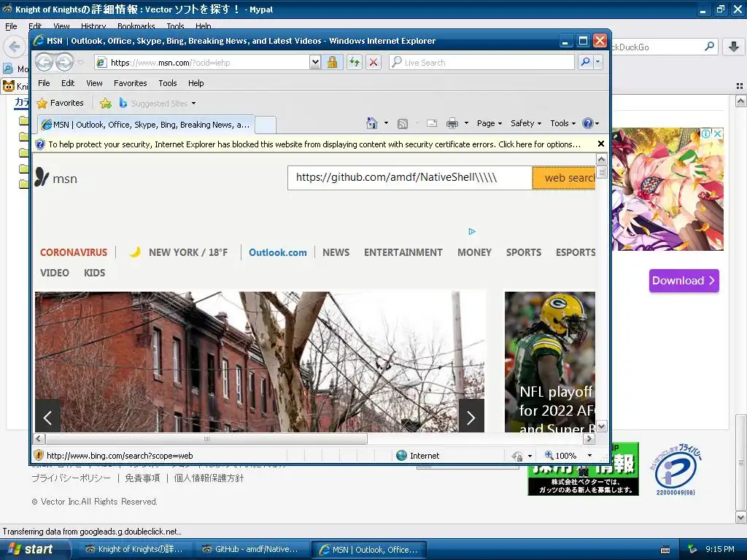Select the MSN tab in Internet Explorer
The width and height of the screenshot is (747, 560).
[146, 125]
